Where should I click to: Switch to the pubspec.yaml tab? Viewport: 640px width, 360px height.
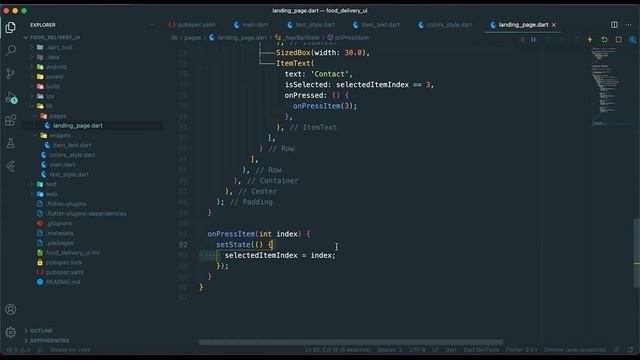pyautogui.click(x=192, y=25)
